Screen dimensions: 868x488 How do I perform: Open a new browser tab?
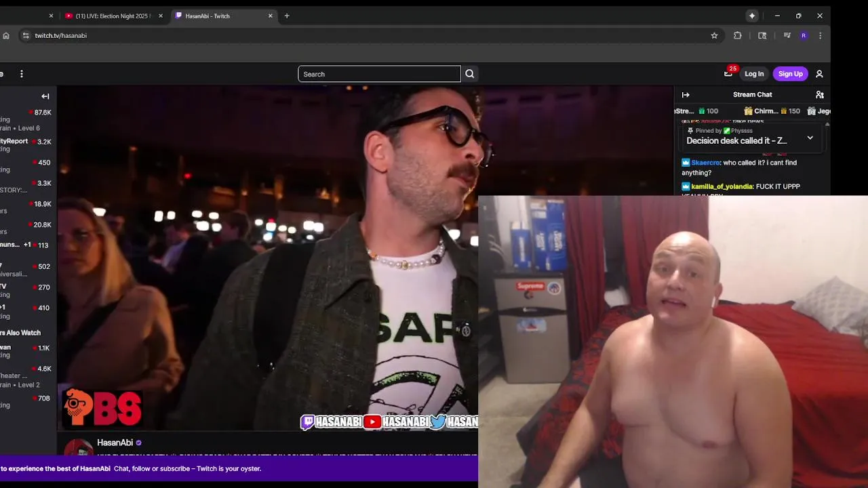pos(287,16)
